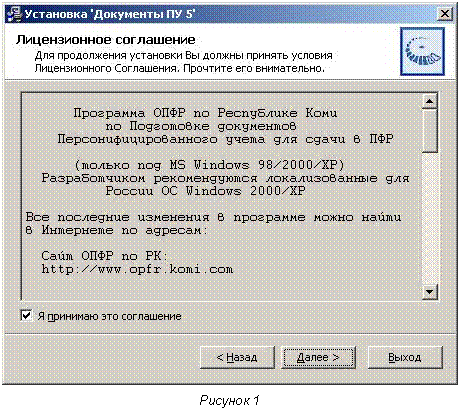Click the line '(только под MS Windows 98/2000/XP)'
460x411 pixels.
(x=209, y=165)
